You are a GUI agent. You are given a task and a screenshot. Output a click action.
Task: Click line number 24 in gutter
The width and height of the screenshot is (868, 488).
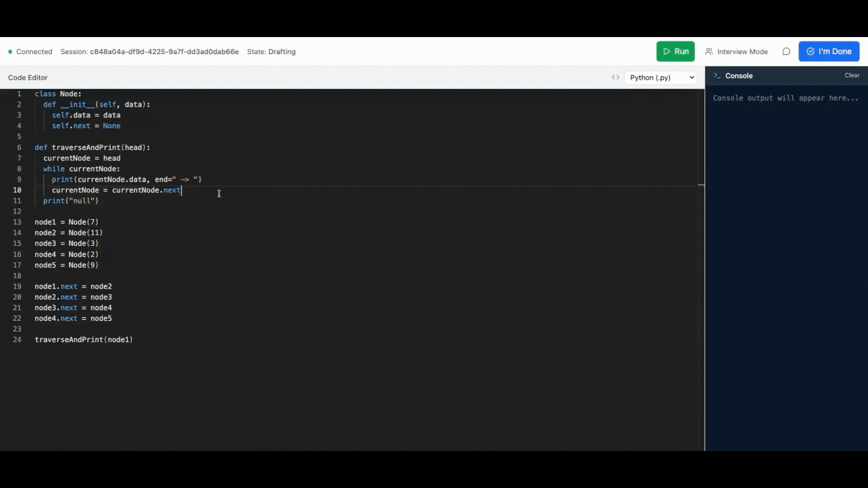pyautogui.click(x=17, y=339)
